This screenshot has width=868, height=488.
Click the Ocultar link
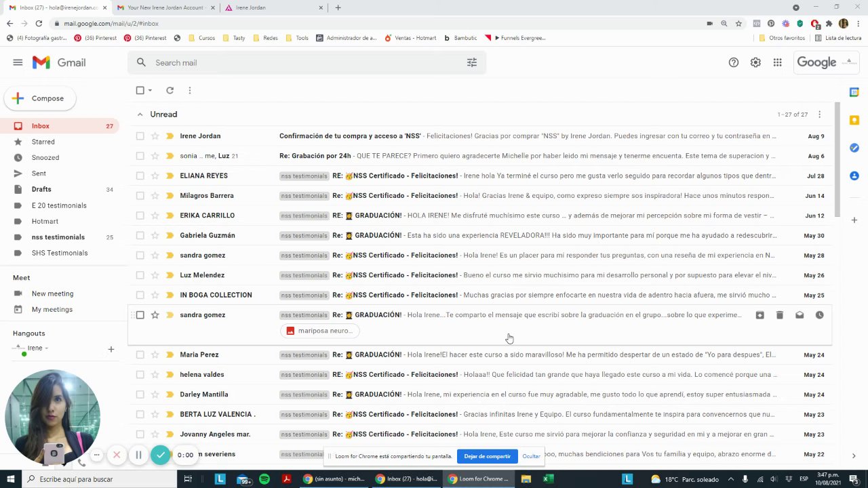(x=531, y=456)
